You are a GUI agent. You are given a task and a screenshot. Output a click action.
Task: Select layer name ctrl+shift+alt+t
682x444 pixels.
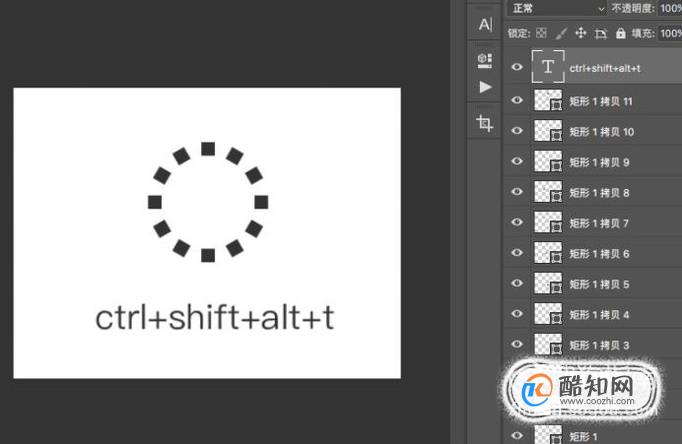click(x=605, y=68)
